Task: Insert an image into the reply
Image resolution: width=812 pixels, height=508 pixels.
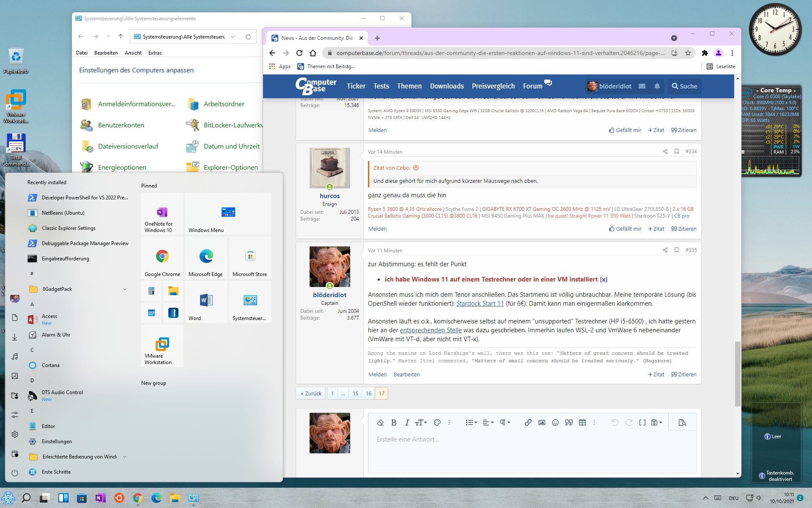Action: [x=541, y=422]
